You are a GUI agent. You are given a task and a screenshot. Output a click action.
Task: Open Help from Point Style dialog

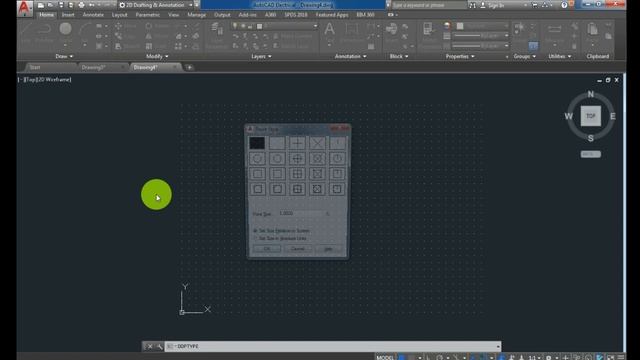pyautogui.click(x=329, y=249)
